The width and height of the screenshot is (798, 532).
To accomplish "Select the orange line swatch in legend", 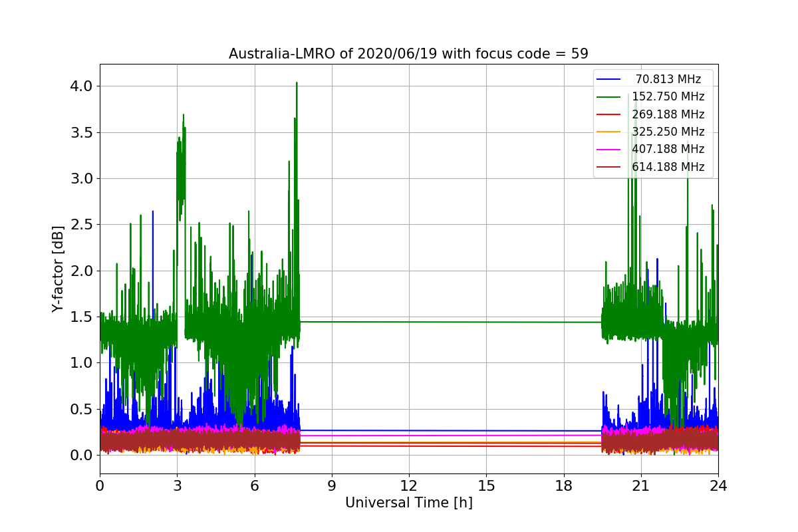I will 609,132.
